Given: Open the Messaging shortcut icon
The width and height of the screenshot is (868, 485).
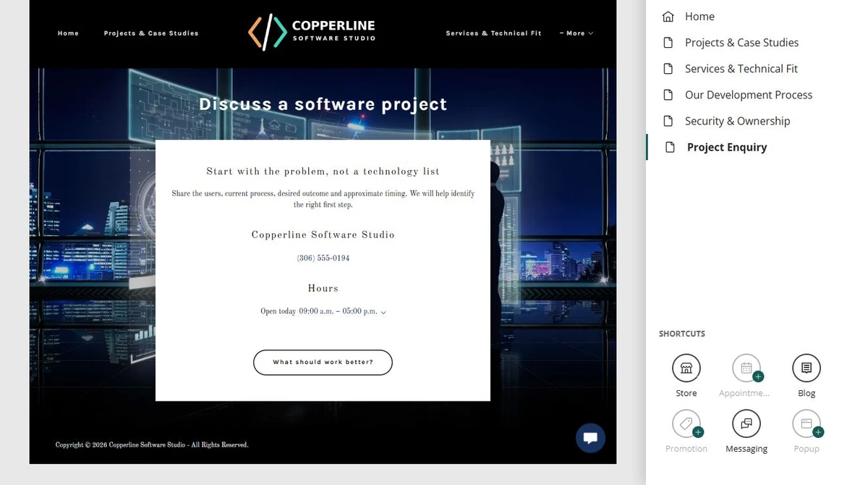Looking at the screenshot, I should coord(746,423).
